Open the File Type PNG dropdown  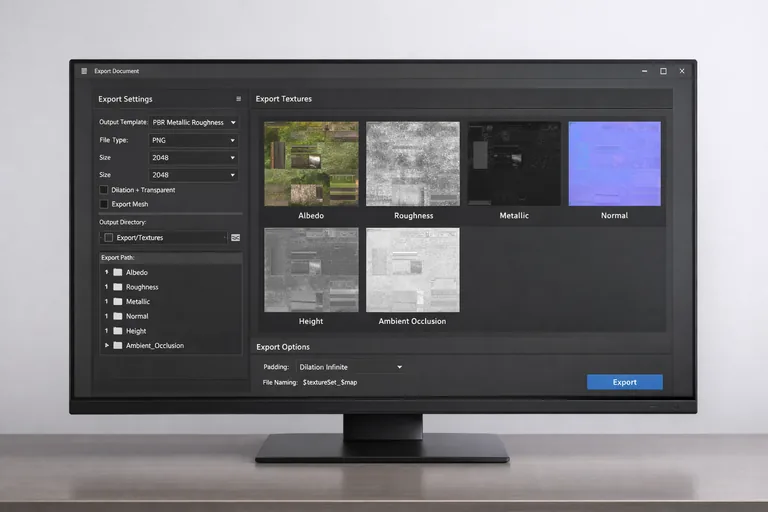[193, 140]
